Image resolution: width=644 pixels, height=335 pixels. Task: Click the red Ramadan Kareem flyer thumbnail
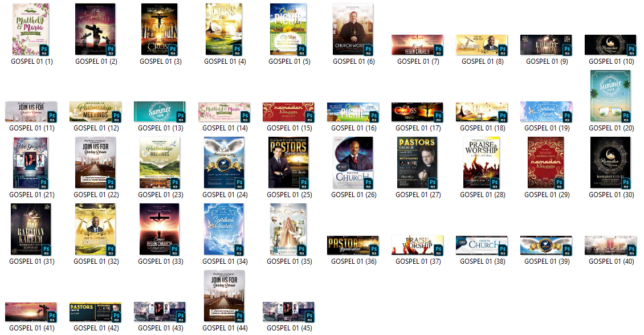tap(545, 163)
